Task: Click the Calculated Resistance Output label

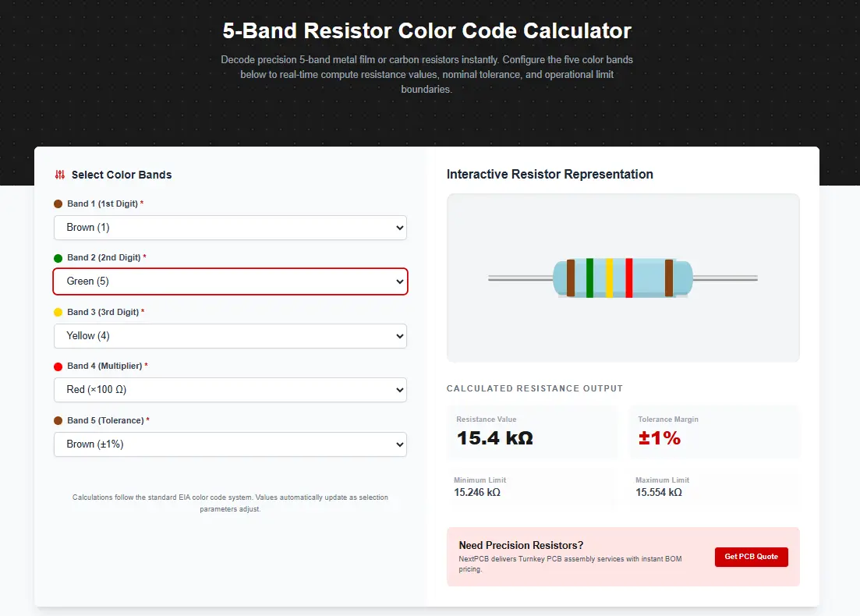Action: tap(535, 388)
